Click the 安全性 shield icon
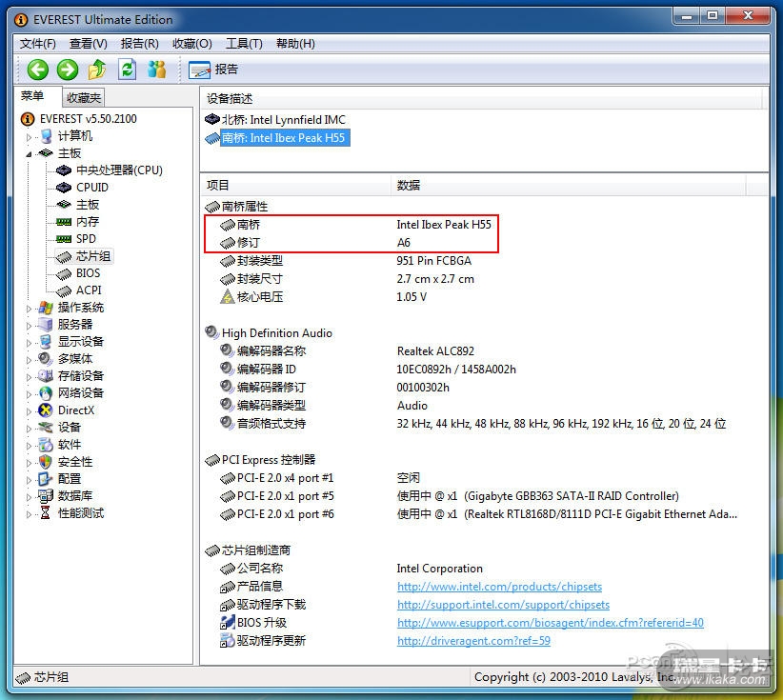The height and width of the screenshot is (700, 783). pyautogui.click(x=46, y=462)
